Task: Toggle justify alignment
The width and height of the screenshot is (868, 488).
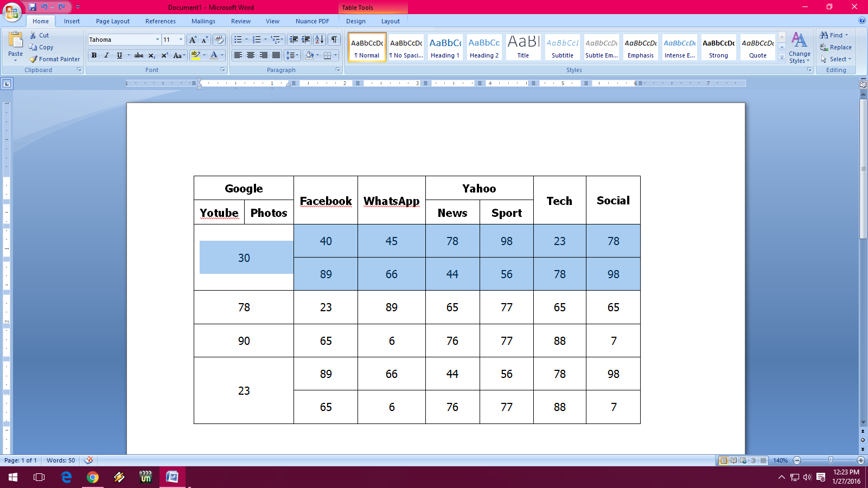Action: click(276, 55)
